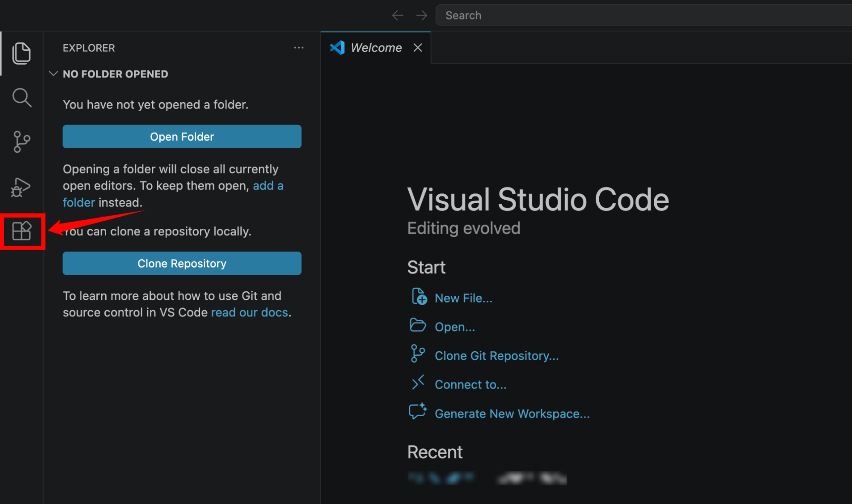This screenshot has width=852, height=504.
Task: Open the blurred recent item under Recent
Action: (x=487, y=478)
